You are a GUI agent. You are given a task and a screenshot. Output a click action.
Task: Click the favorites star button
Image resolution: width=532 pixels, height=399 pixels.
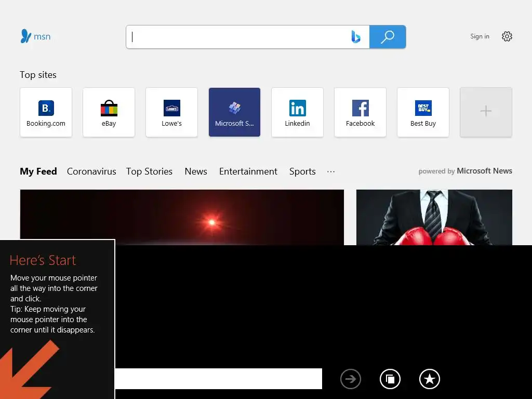coord(430,379)
